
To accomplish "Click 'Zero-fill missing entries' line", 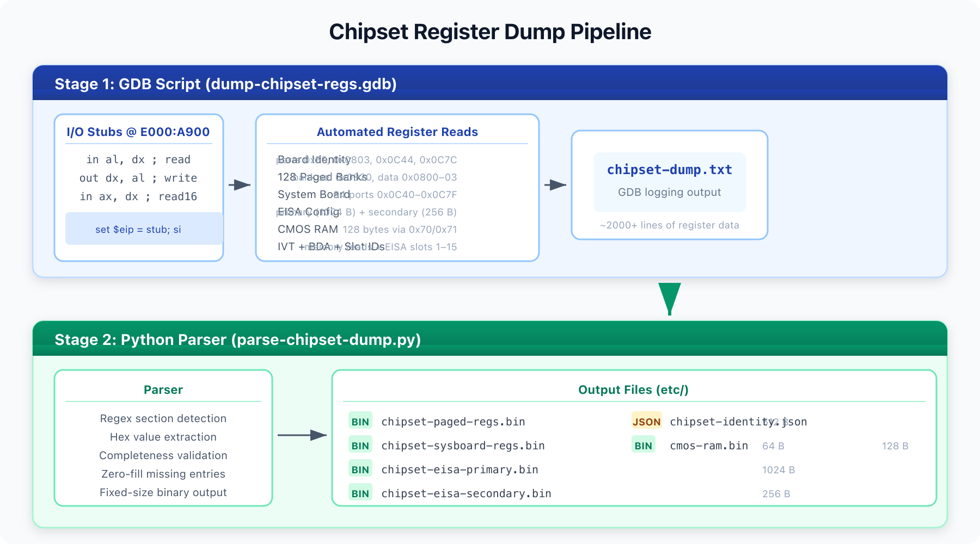I will point(163,474).
